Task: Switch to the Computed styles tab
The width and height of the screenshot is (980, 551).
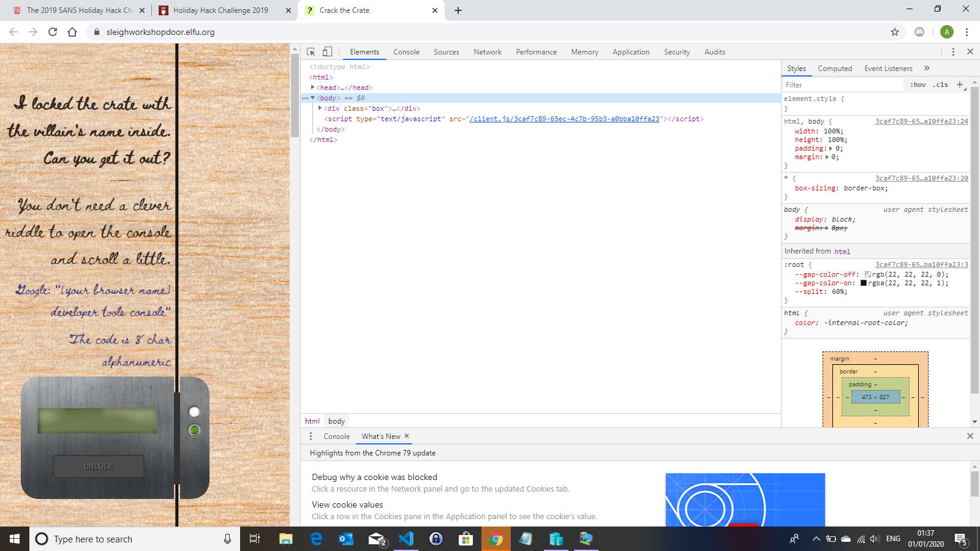Action: tap(835, 69)
